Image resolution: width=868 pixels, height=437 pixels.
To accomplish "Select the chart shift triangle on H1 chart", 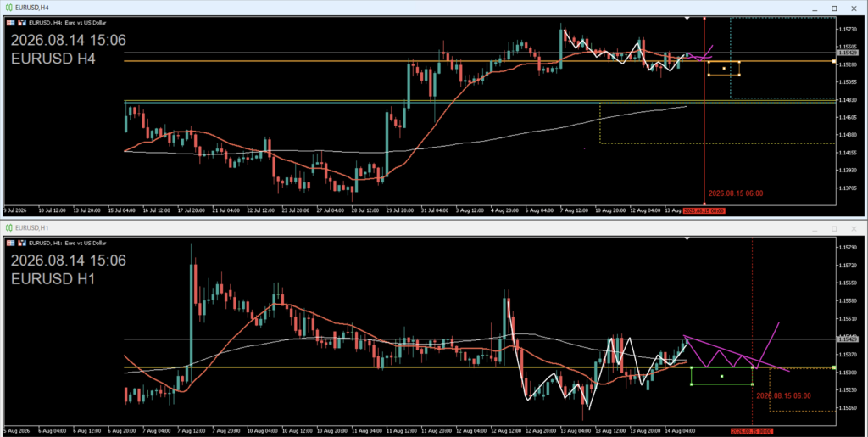I will 687,238.
